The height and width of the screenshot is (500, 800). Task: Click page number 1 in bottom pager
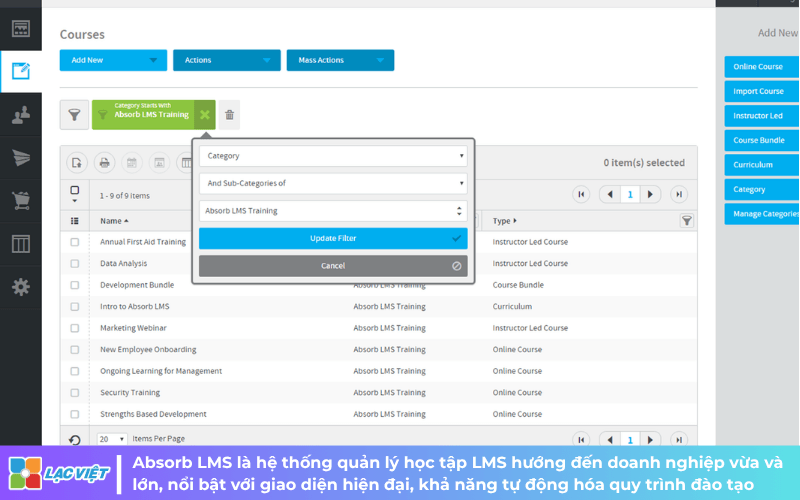pyautogui.click(x=630, y=439)
